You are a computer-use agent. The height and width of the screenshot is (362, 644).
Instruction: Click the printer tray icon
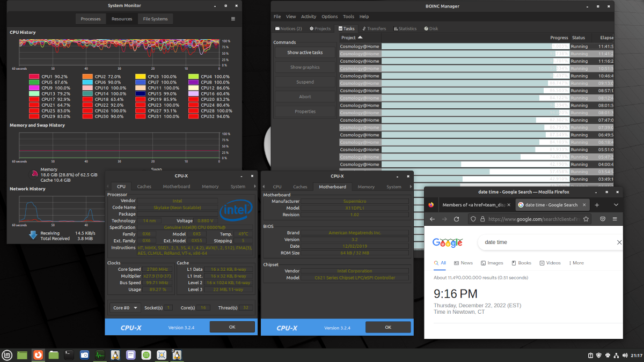pyautogui.click(x=608, y=355)
